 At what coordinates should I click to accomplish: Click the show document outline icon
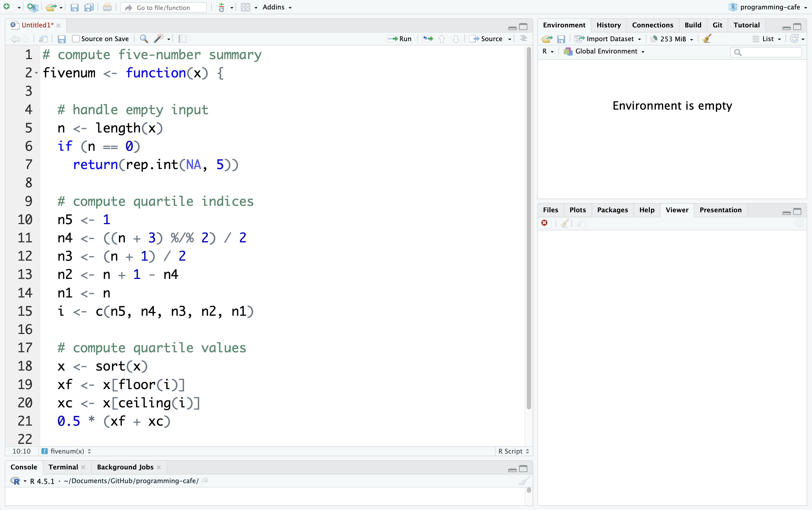523,39
